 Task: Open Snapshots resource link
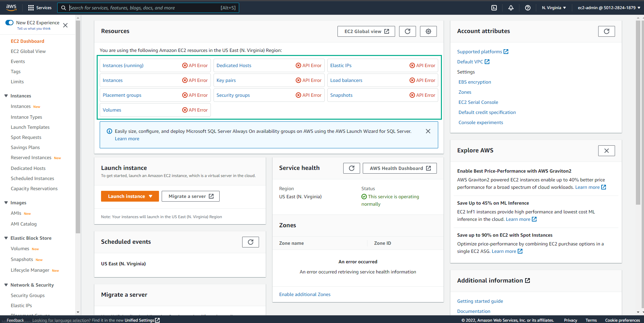341,95
